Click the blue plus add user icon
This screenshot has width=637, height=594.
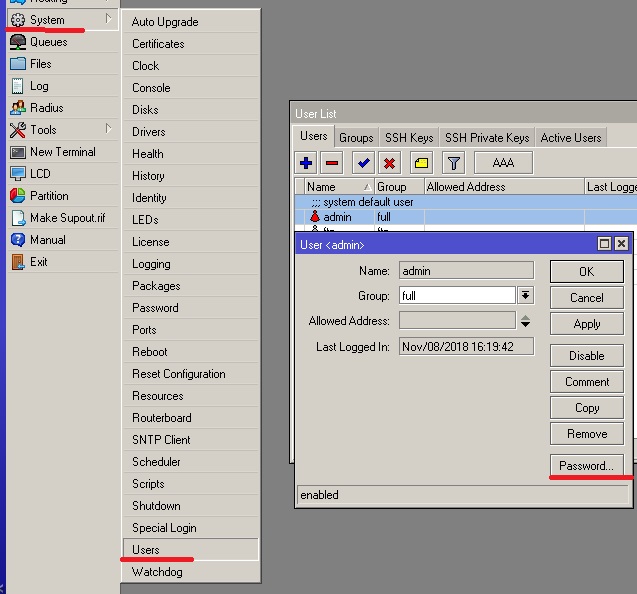[x=307, y=163]
